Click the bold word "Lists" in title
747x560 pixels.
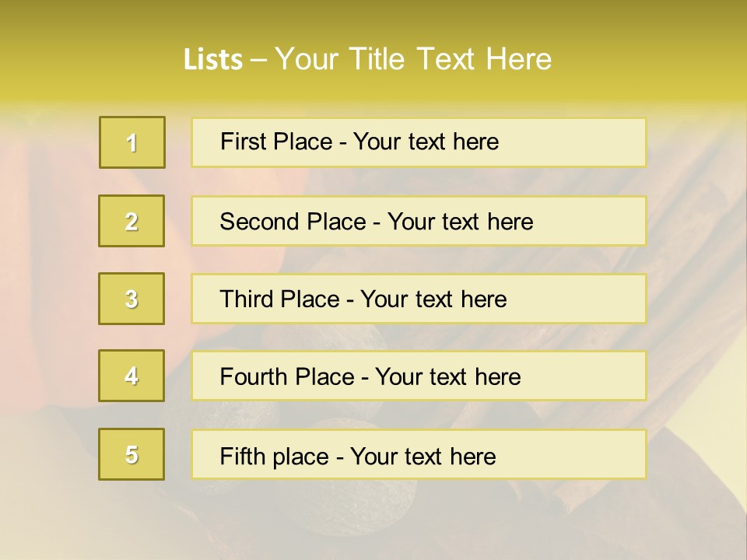point(213,60)
